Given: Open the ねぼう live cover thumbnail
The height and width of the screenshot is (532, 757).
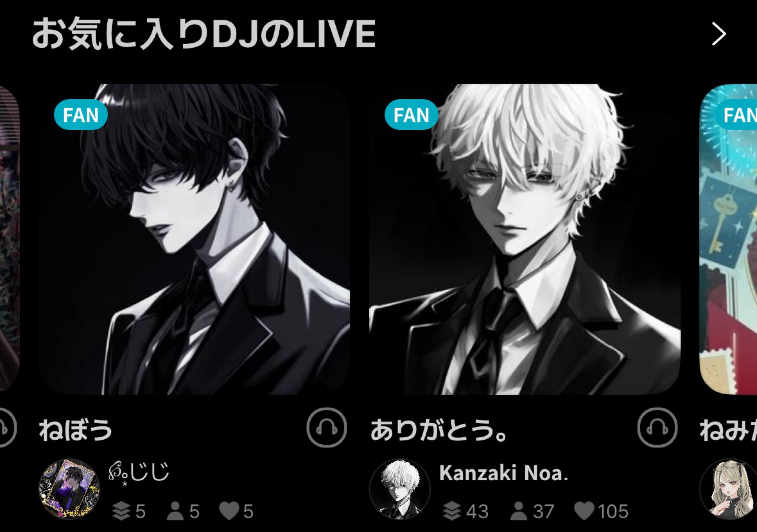Looking at the screenshot, I should coord(194,239).
